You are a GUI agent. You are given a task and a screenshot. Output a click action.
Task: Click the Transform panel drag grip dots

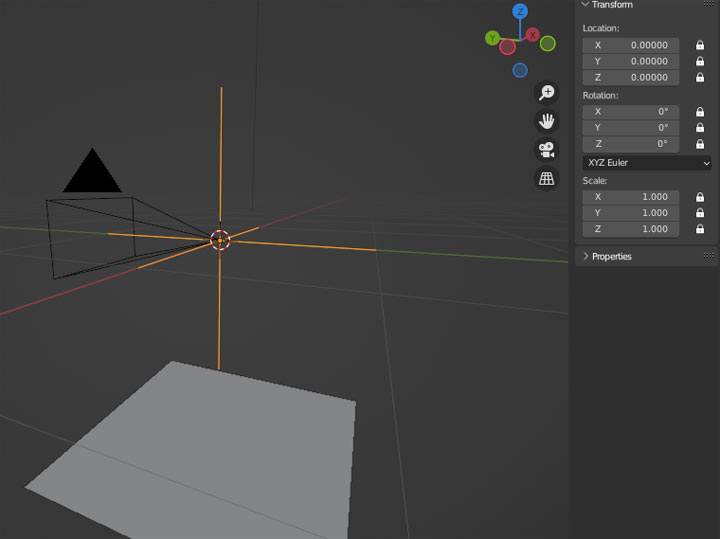tap(709, 4)
